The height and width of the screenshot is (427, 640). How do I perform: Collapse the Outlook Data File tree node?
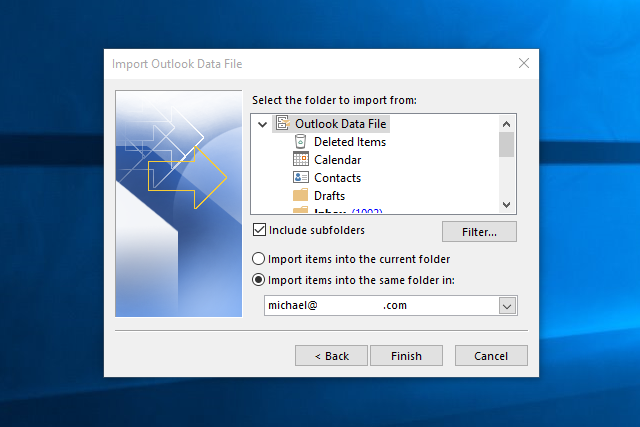(262, 124)
